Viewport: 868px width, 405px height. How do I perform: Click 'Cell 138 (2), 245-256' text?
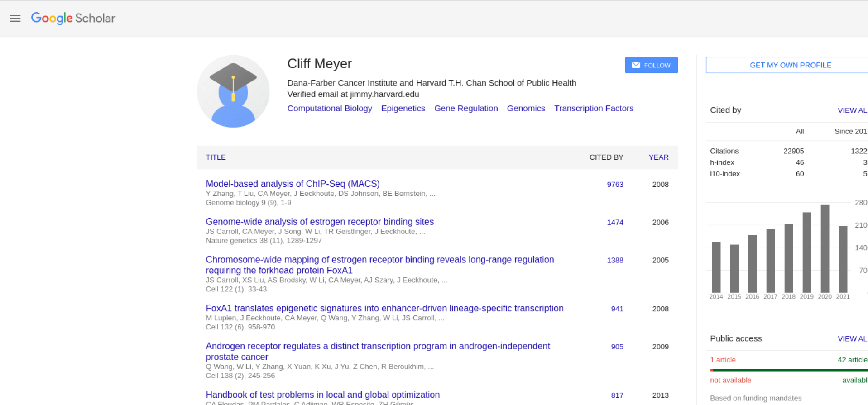240,376
